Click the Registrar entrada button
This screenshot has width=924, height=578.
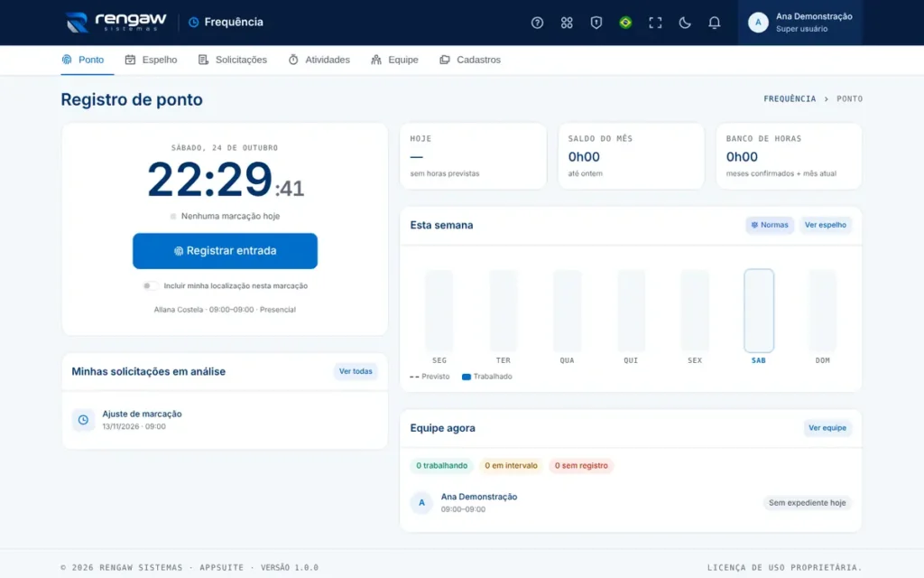tap(225, 251)
